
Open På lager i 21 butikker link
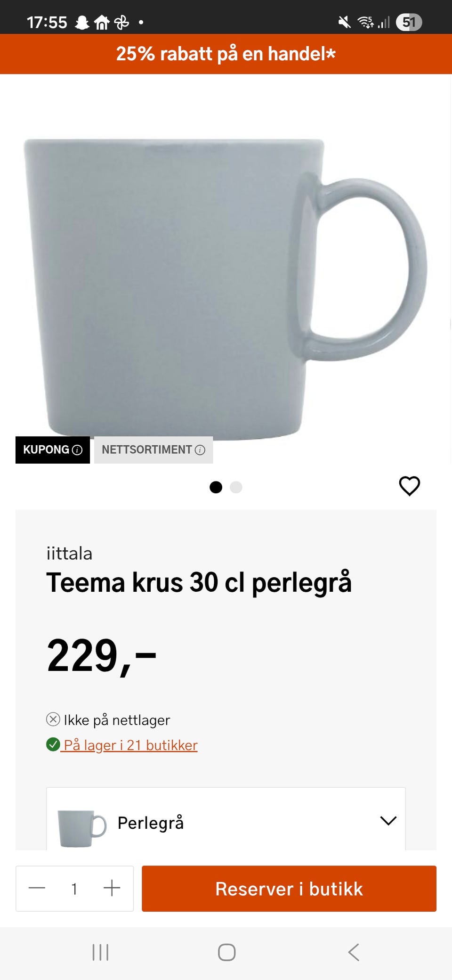click(x=130, y=745)
